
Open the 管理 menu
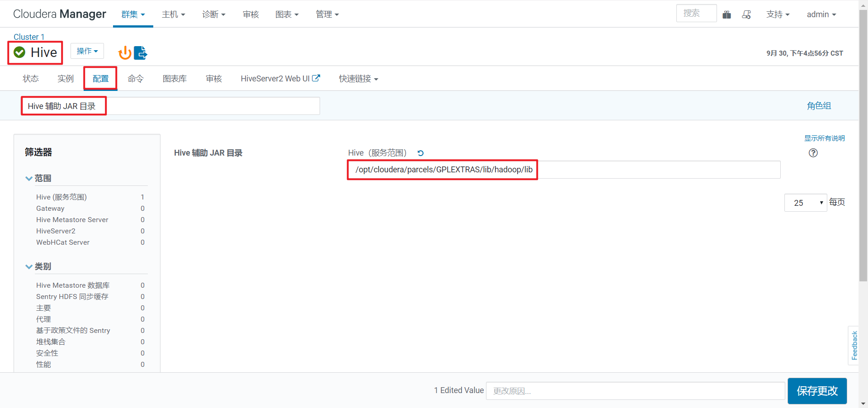[327, 14]
